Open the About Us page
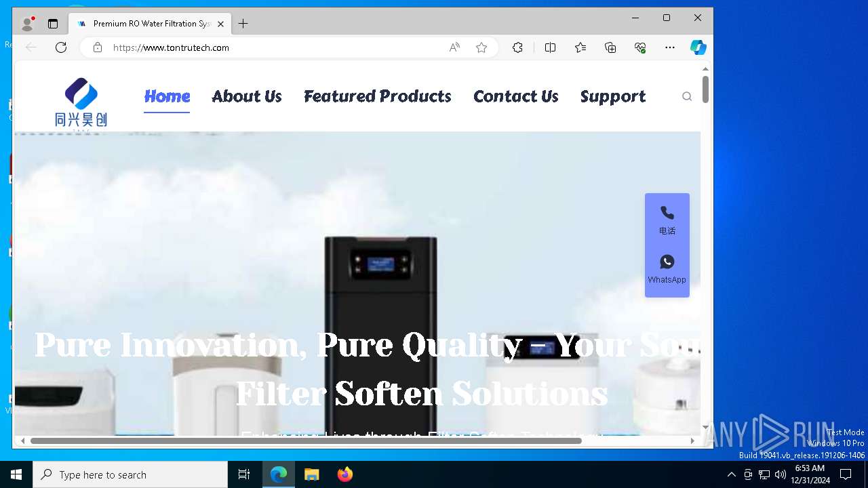Viewport: 868px width, 488px height. point(247,96)
